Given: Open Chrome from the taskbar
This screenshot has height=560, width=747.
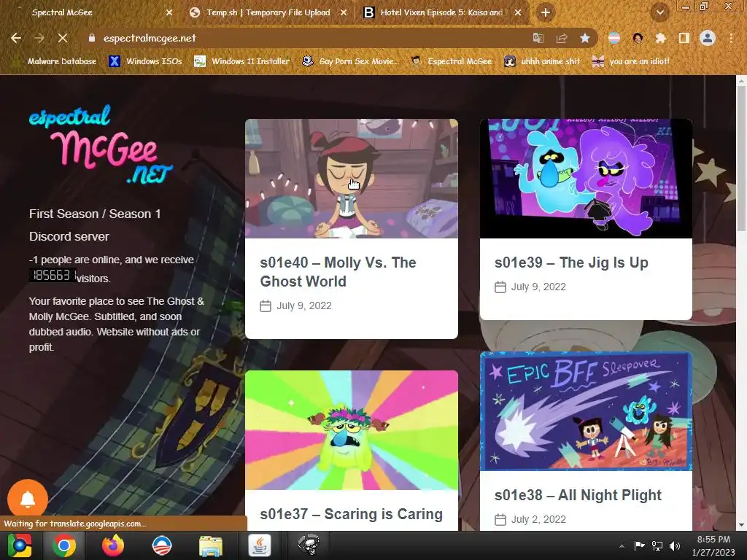Looking at the screenshot, I should (x=64, y=545).
